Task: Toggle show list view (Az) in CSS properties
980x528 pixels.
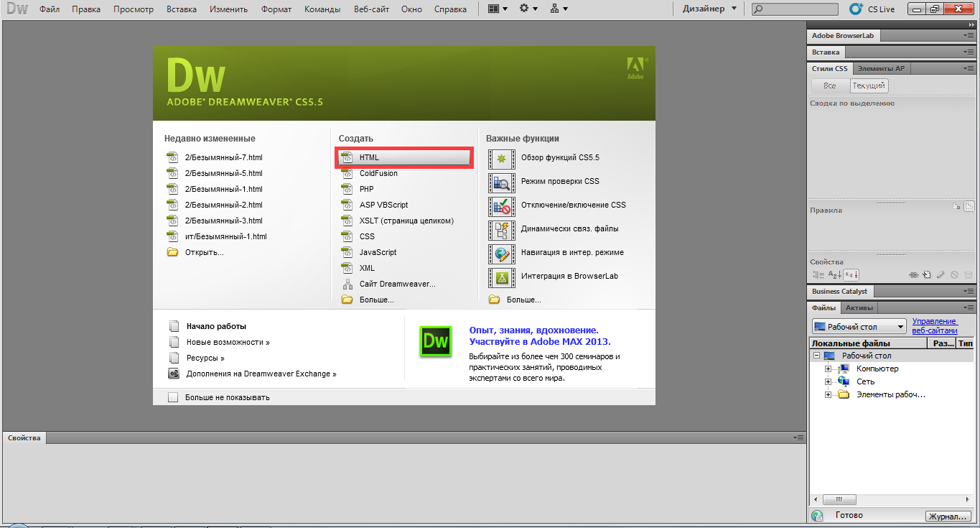Action: click(834, 274)
